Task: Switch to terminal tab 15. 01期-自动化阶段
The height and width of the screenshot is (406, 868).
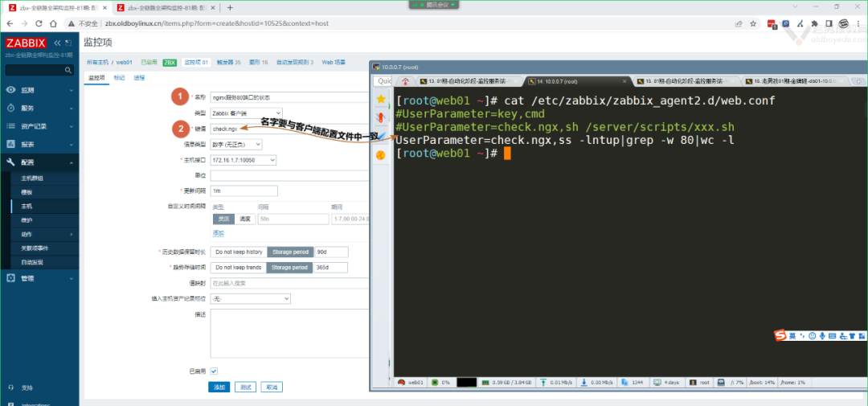Action: click(686, 81)
